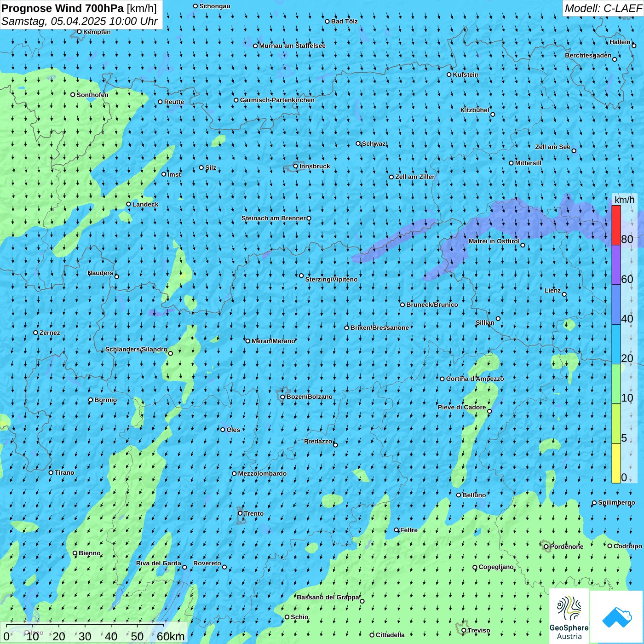Click the Hallein location dot
The image size is (644, 644).
(x=634, y=46)
